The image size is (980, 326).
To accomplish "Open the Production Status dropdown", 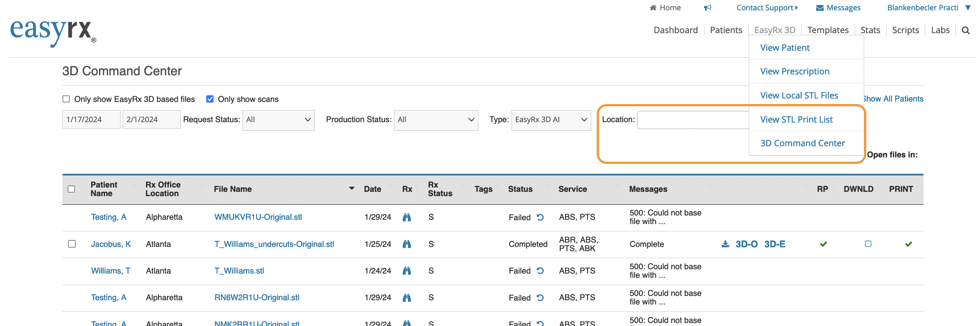I will point(436,120).
